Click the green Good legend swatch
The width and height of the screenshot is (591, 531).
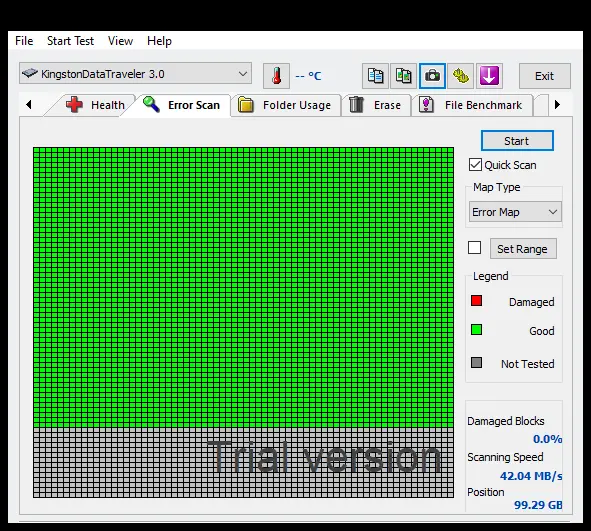(x=476, y=330)
